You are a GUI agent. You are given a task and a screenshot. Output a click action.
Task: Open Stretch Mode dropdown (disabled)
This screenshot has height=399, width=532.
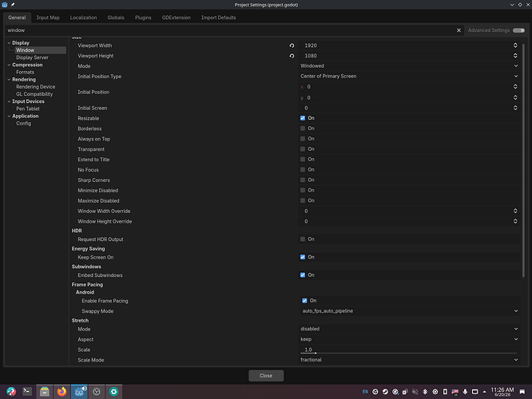click(x=409, y=329)
